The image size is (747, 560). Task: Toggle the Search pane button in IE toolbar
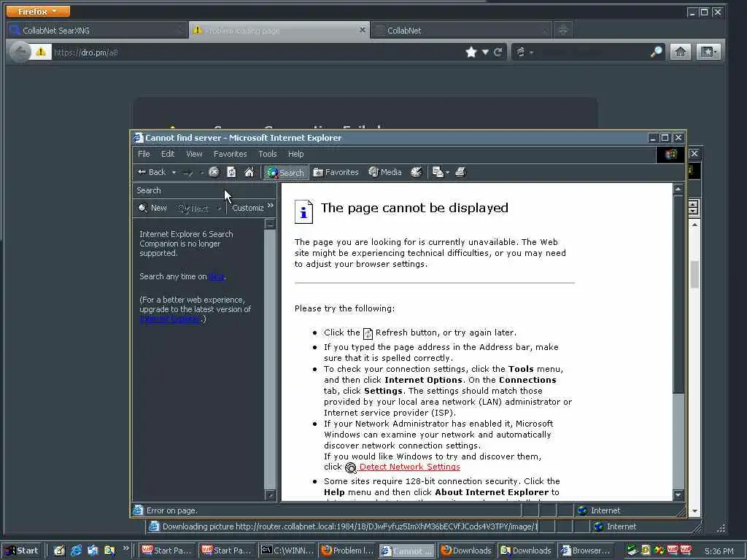[x=285, y=172]
